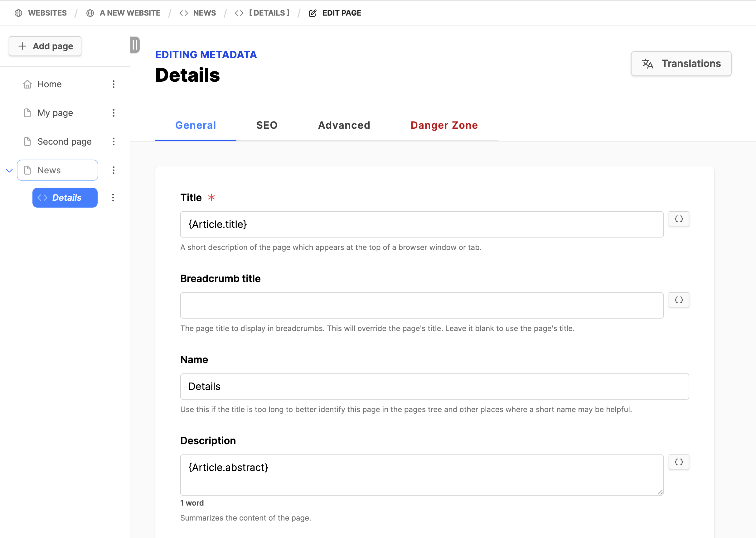Image resolution: width=756 pixels, height=538 pixels.
Task: Open the Translations button
Action: coord(681,64)
